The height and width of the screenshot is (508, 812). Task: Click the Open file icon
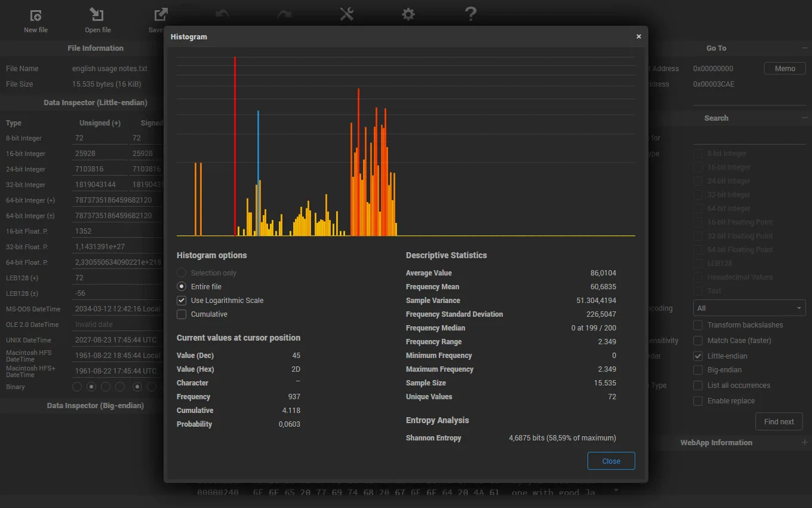(97, 15)
